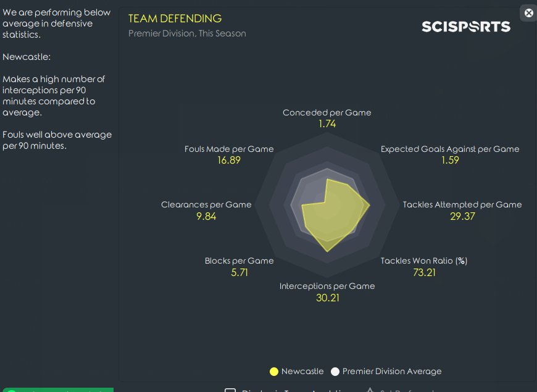This screenshot has height=392, width=537.
Task: Select the Newcastle legend label
Action: (x=302, y=372)
